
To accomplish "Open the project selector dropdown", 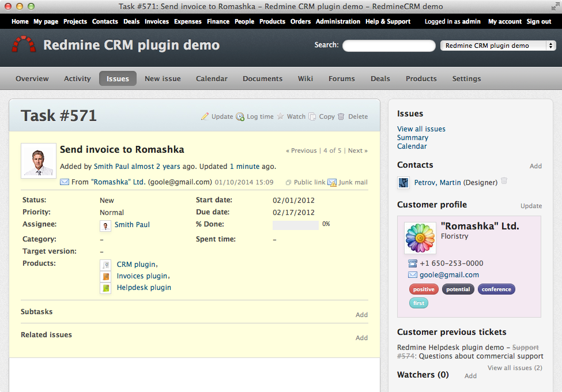I will (497, 46).
